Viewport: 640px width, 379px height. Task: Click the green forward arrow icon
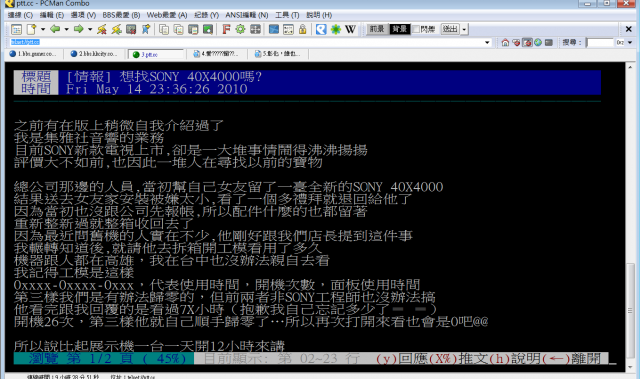click(x=78, y=29)
